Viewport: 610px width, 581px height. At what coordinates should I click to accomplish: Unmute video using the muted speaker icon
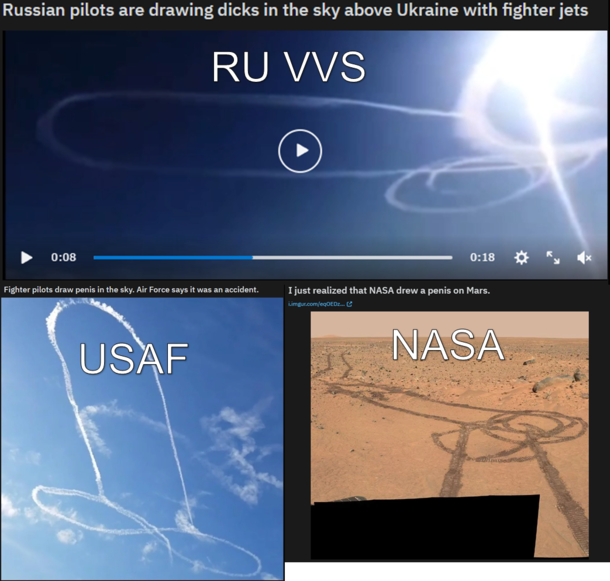click(584, 257)
